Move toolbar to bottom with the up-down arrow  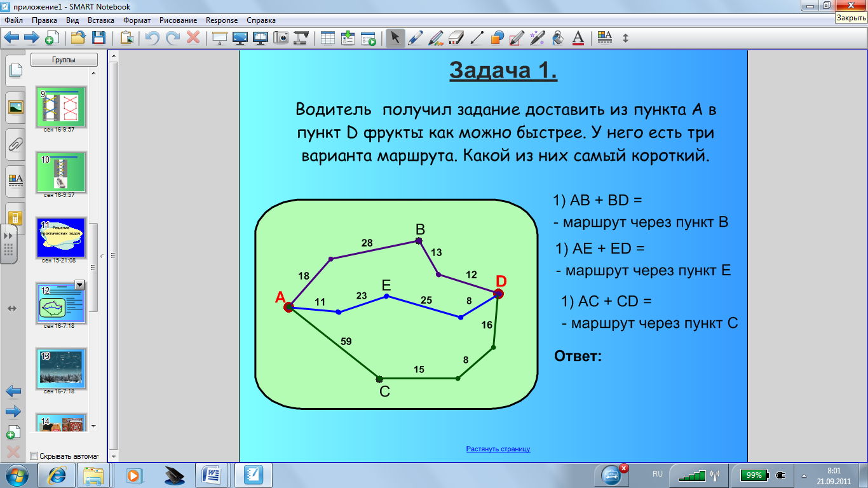[625, 37]
